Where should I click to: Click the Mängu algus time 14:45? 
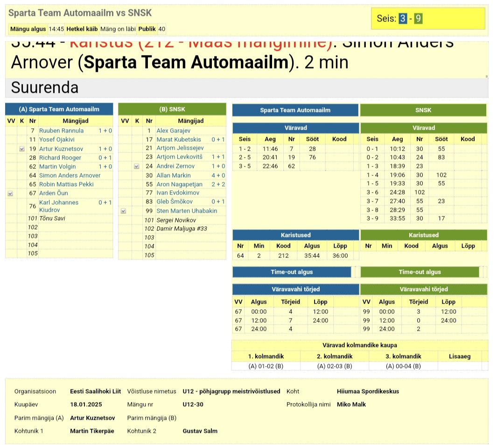pos(56,29)
